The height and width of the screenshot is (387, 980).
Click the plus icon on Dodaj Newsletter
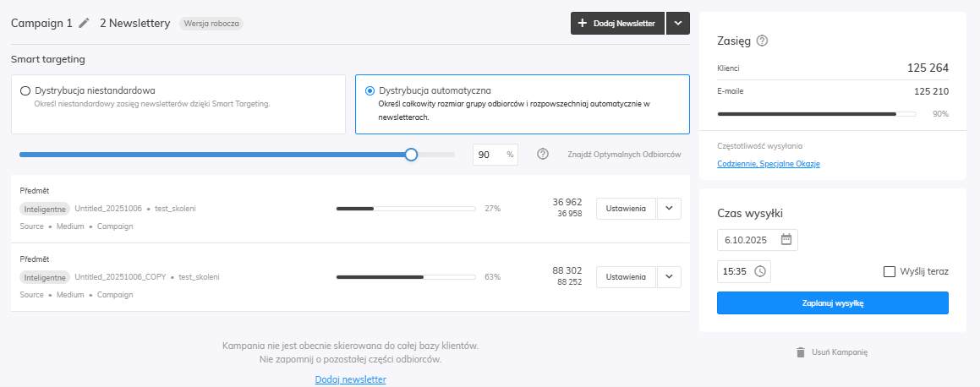tap(583, 24)
